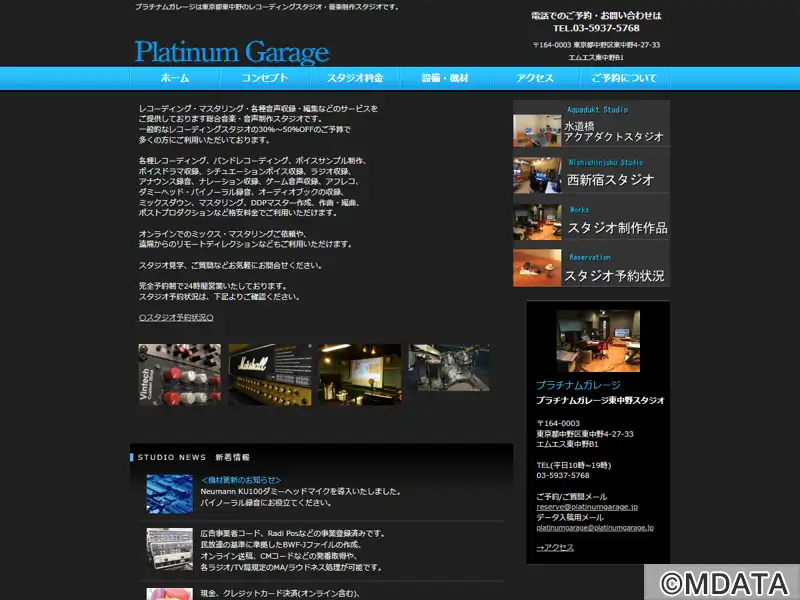Click the STUDIO NEWS 新着情報 heading

coord(193,458)
